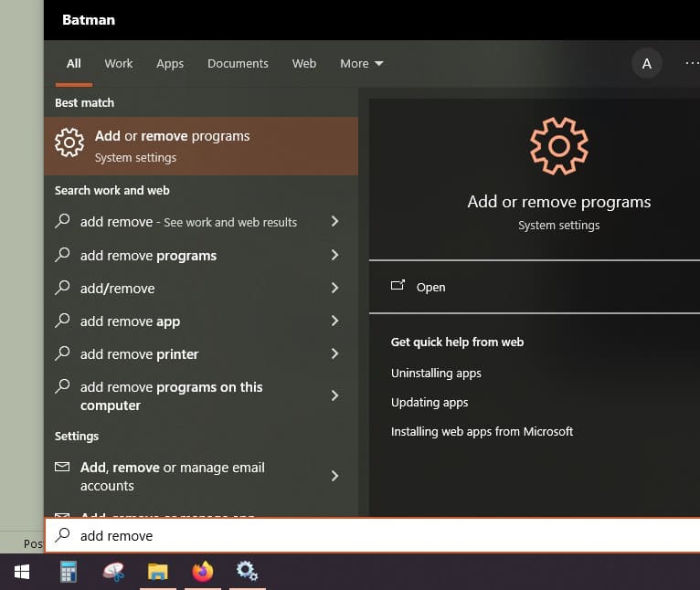700x590 pixels.
Task: Click in the search box containing add remove
Action: 372,535
